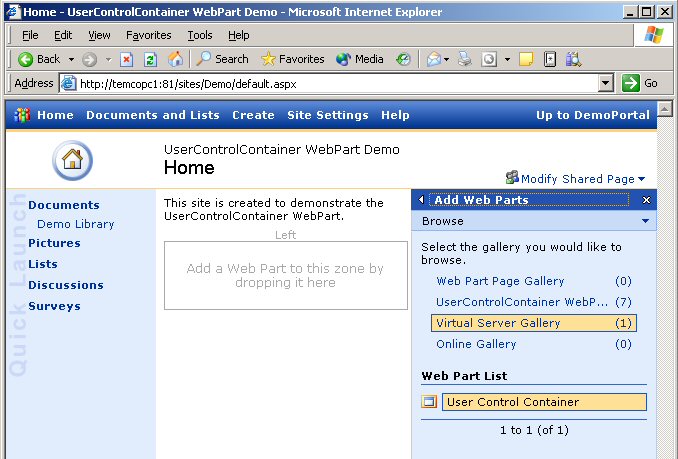Open the View menu
Screen dimensions: 678x459
pos(99,35)
